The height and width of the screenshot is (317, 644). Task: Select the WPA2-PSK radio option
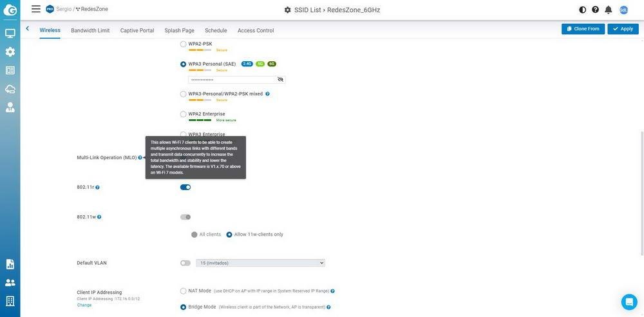click(183, 44)
